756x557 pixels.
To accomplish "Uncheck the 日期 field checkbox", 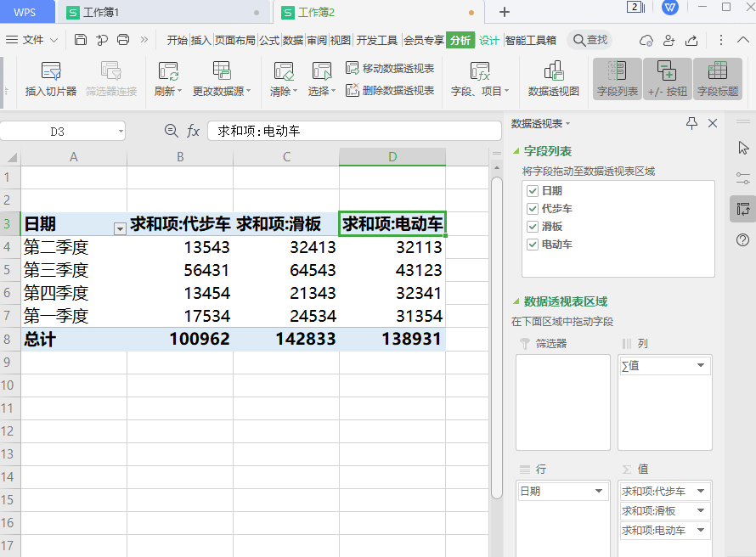I will pyautogui.click(x=533, y=191).
